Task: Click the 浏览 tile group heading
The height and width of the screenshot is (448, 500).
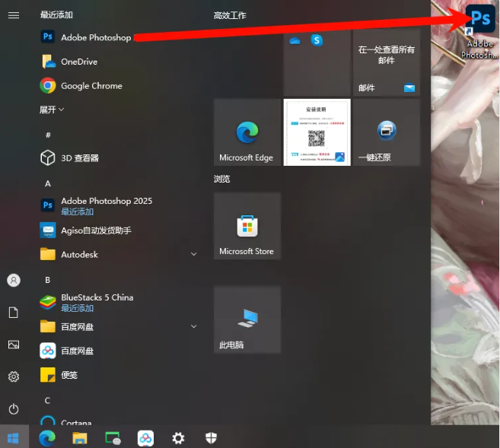Action: [x=221, y=179]
